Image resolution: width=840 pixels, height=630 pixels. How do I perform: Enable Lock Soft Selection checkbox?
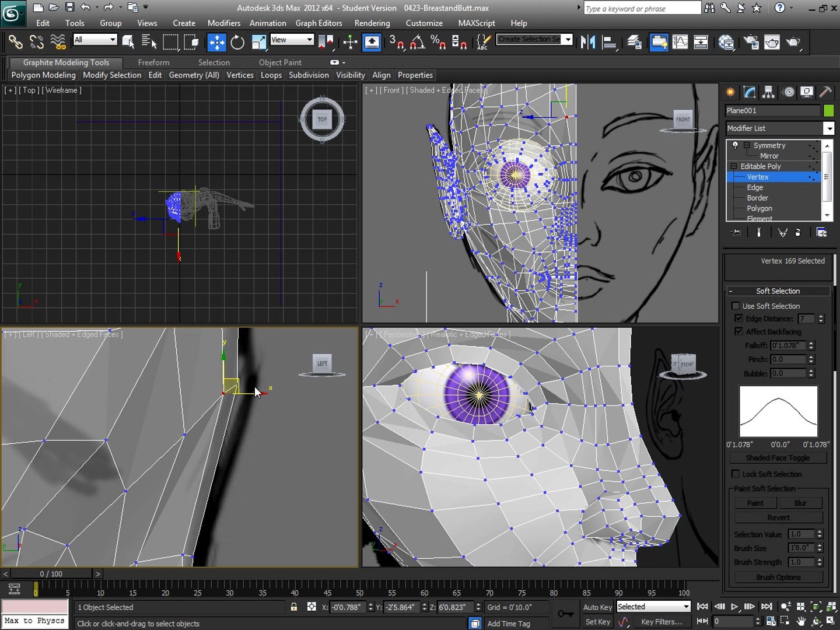pos(736,474)
